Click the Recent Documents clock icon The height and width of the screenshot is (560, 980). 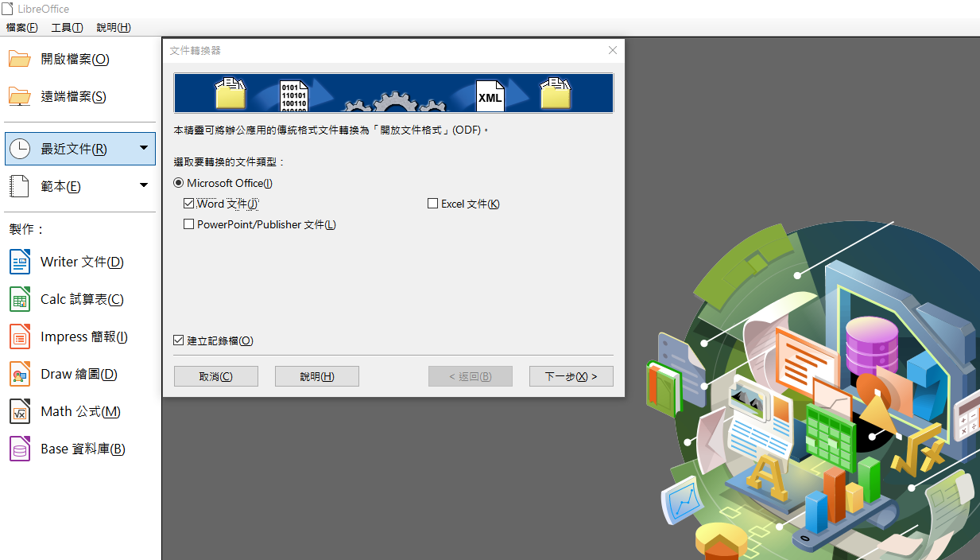[20, 149]
